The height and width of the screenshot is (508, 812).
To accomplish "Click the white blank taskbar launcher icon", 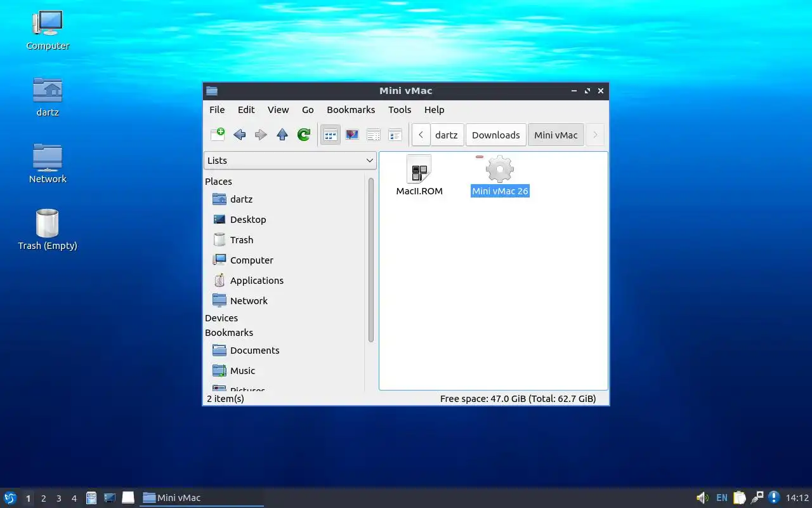I will pos(128,498).
